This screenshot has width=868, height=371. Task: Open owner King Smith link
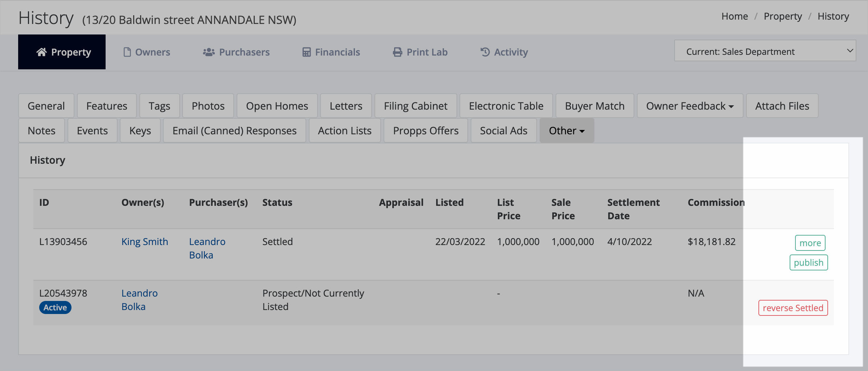tap(144, 242)
